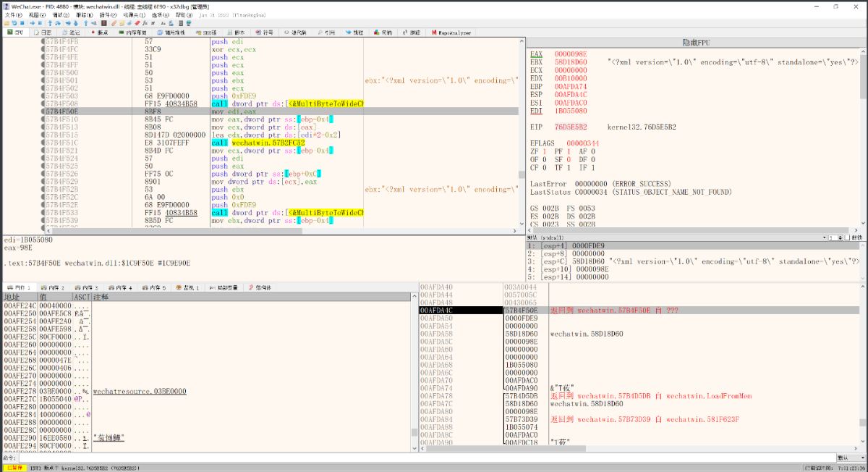Image resolution: width=868 pixels, height=472 pixels.
Task: Open the Labels toolbar icon
Action: (x=130, y=23)
